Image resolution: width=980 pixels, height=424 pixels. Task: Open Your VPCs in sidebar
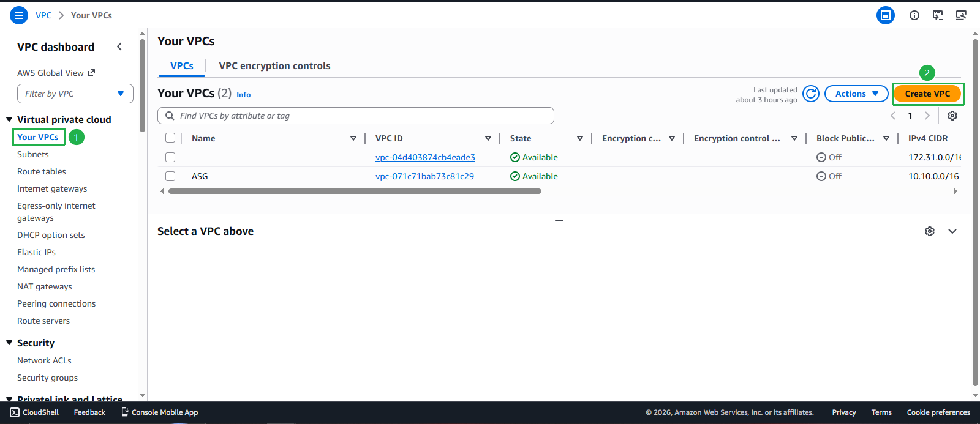pyautogui.click(x=38, y=137)
